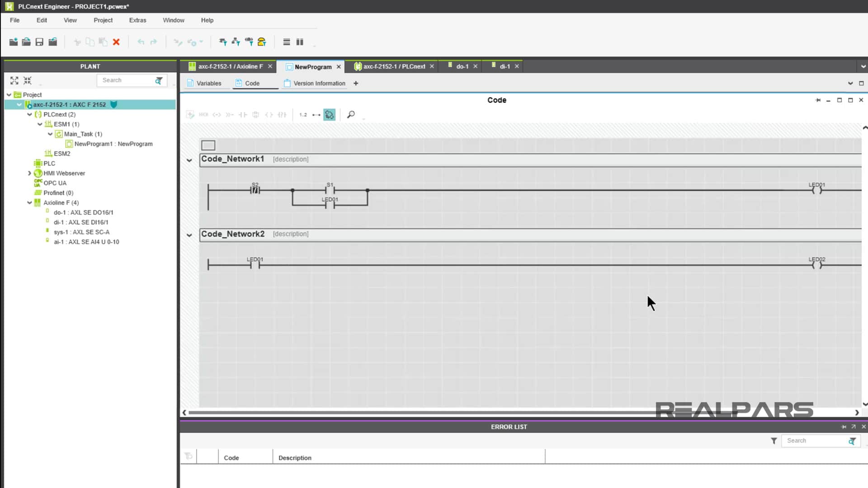Collapse the Code_Network2 section
The image size is (868, 488).
(x=189, y=235)
